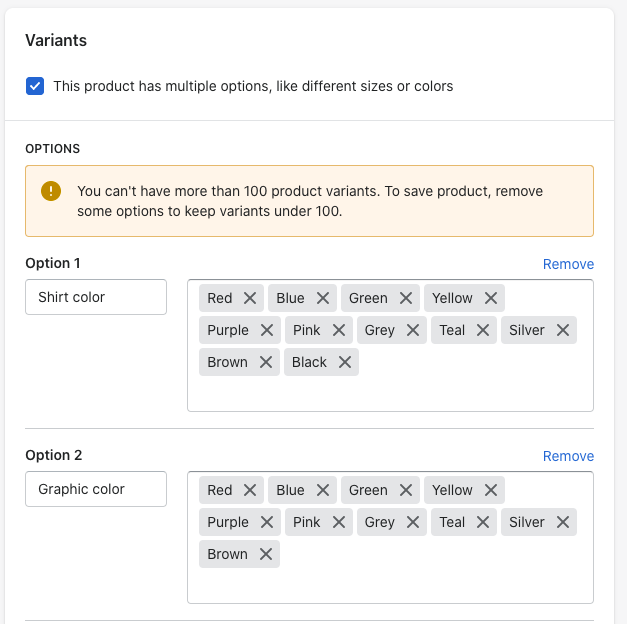The width and height of the screenshot is (627, 624).
Task: Uncheck the multiple options checkbox
Action: [x=35, y=86]
